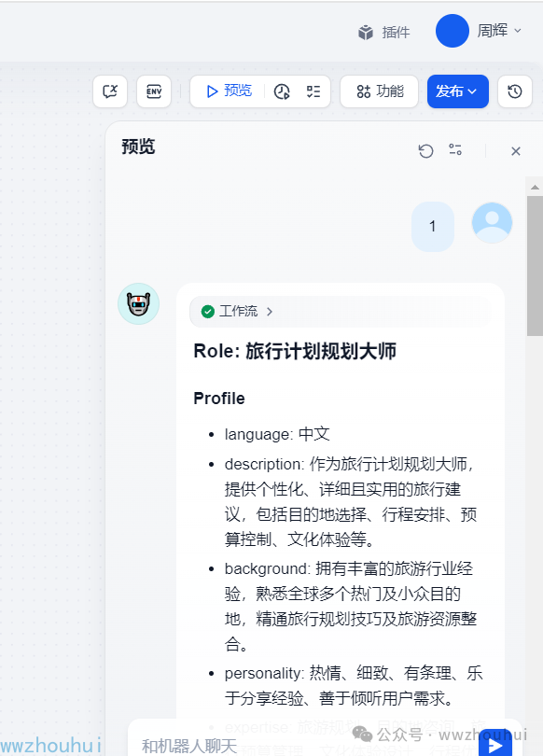This screenshot has height=756, width=543.
Task: Click the 'Profile' heading text
Action: [x=219, y=399]
